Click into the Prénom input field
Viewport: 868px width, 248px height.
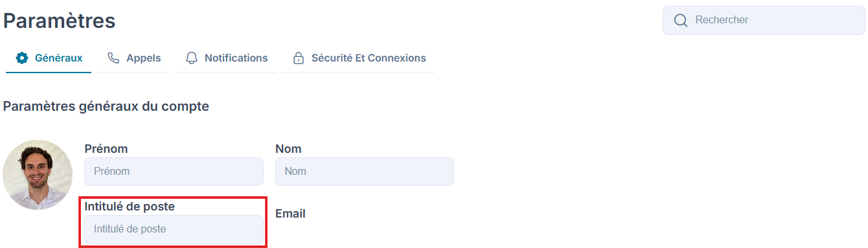(174, 172)
